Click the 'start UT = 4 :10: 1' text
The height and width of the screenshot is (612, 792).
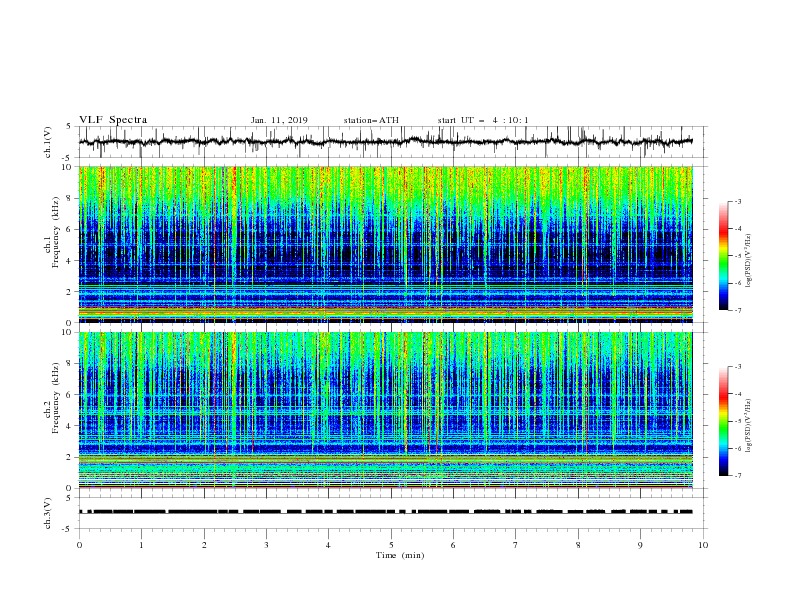[483, 120]
